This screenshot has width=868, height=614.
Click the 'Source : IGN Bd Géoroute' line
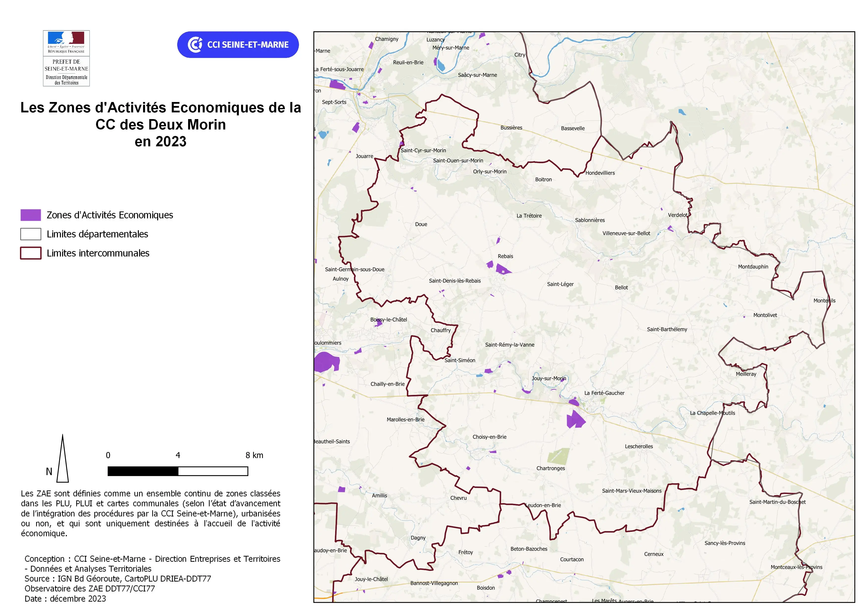pyautogui.click(x=118, y=579)
